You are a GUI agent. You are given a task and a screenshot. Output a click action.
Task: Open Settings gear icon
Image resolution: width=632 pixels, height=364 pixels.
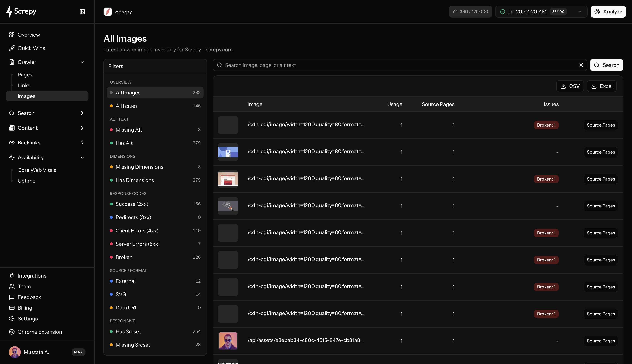12,319
